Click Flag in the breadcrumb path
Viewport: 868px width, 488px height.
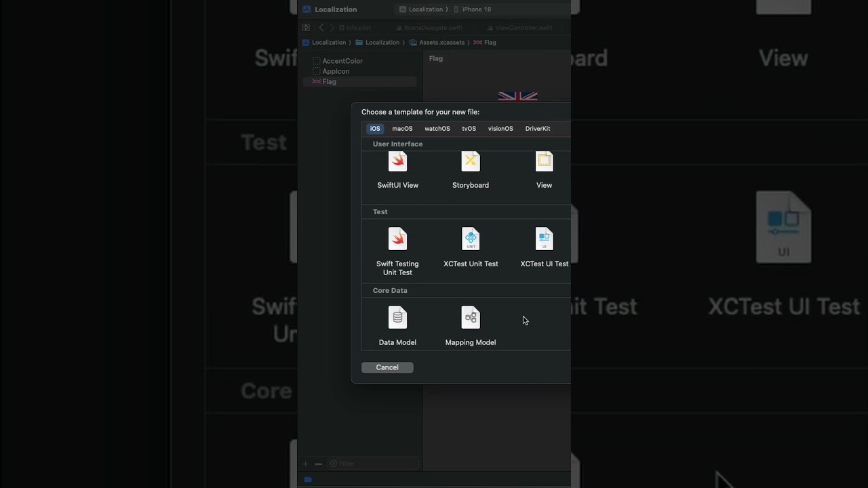485,42
